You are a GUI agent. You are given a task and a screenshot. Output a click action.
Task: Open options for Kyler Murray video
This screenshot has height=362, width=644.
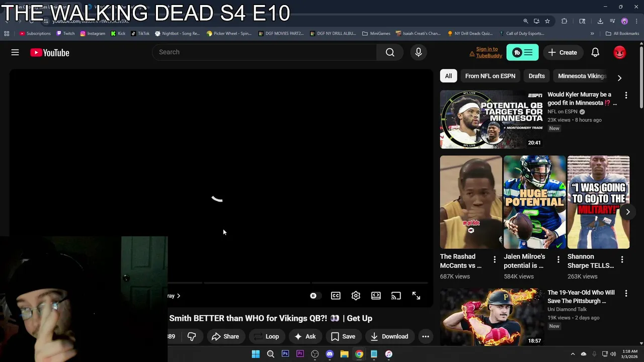[x=626, y=95]
